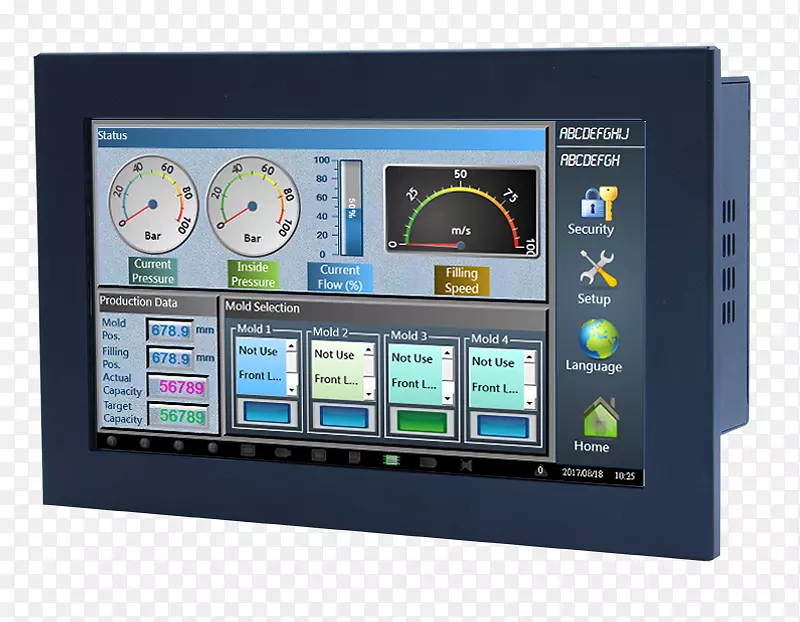Click the Actual Capacity 56789 field
Viewport: 800px width, 622px height.
click(178, 387)
